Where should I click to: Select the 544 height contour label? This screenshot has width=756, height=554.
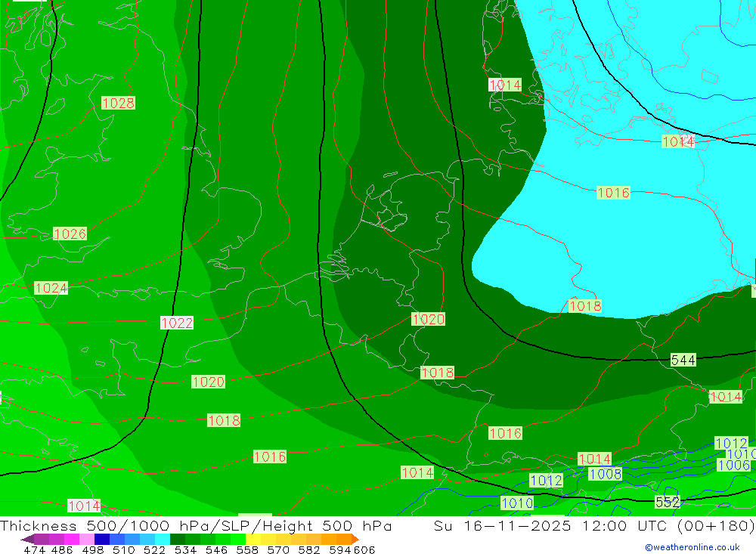click(x=683, y=360)
